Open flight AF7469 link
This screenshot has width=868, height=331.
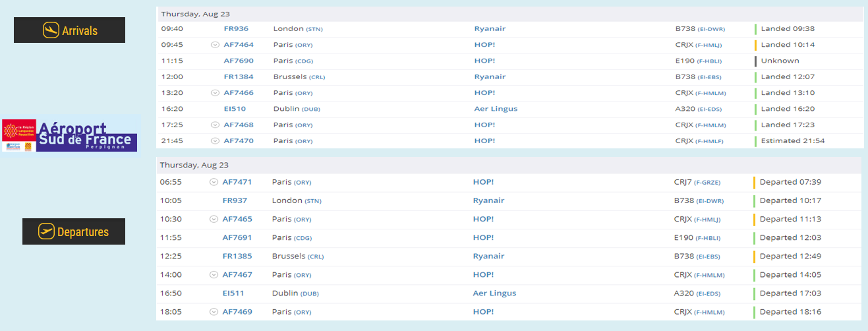coord(237,312)
